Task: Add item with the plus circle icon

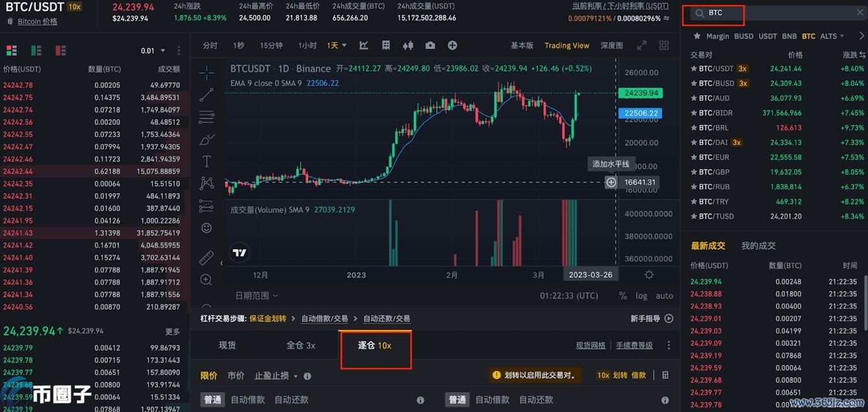Action: [452, 45]
